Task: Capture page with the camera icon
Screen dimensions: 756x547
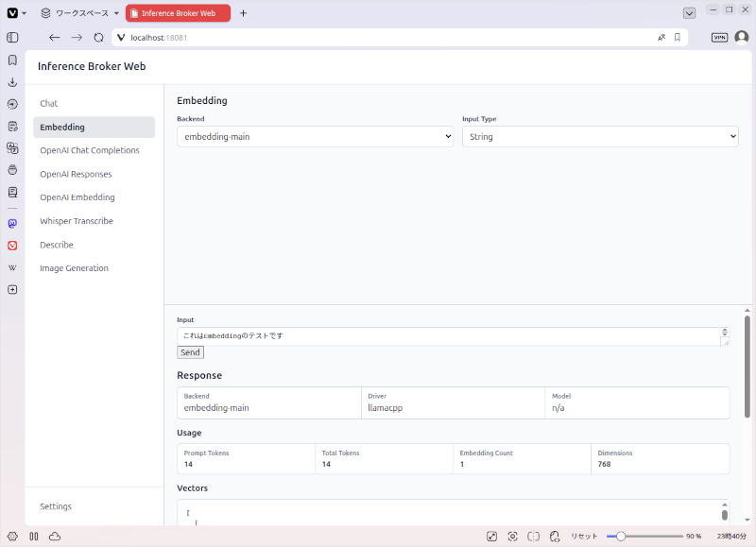Action: [x=512, y=537]
